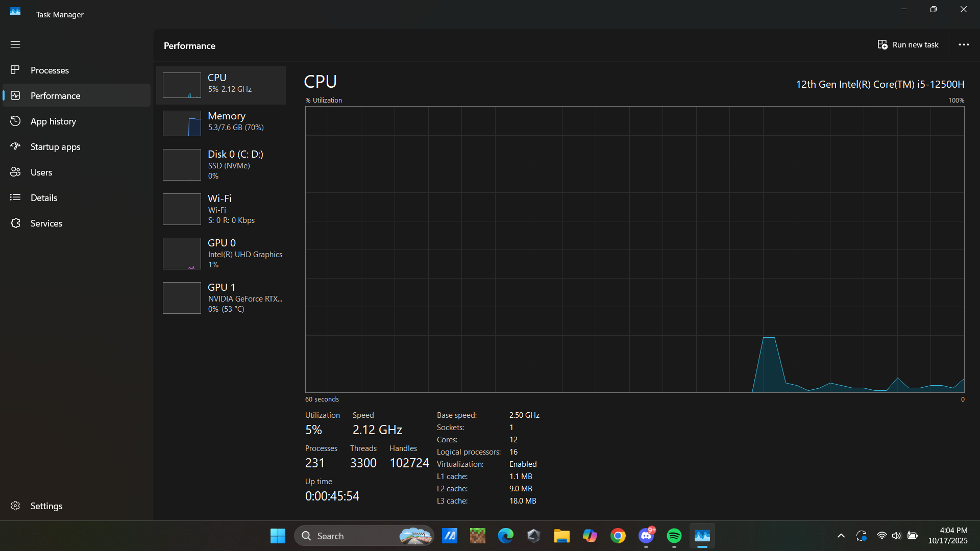Select Disk 0 (C: D:) entry
This screenshot has width=980, height=551.
(221, 165)
